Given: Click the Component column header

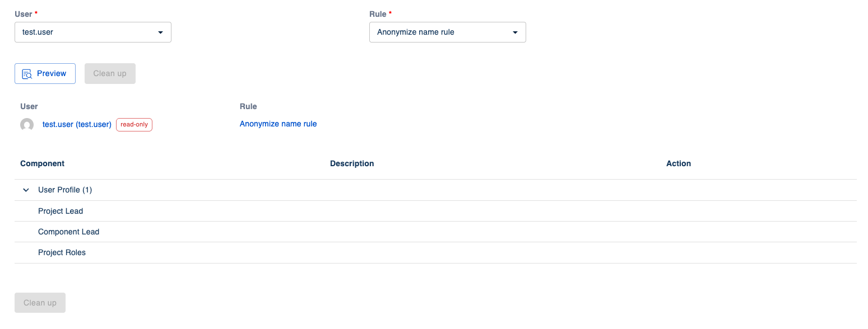Looking at the screenshot, I should click(42, 163).
